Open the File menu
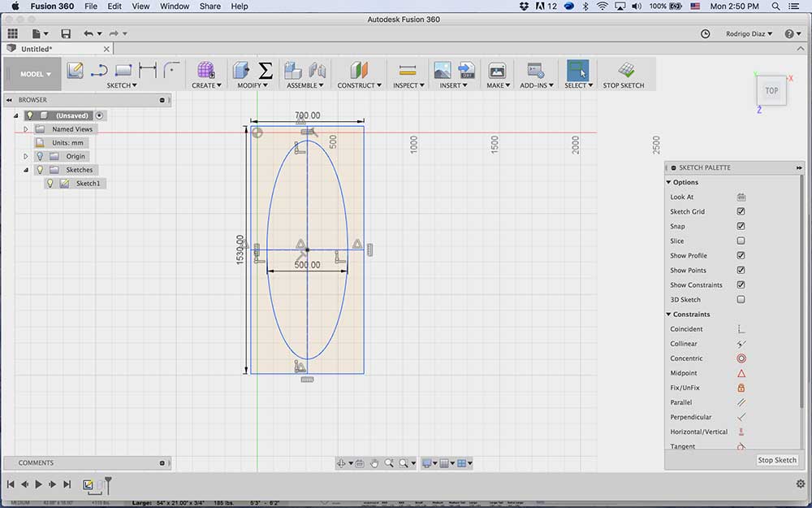This screenshot has width=812, height=508. tap(91, 7)
